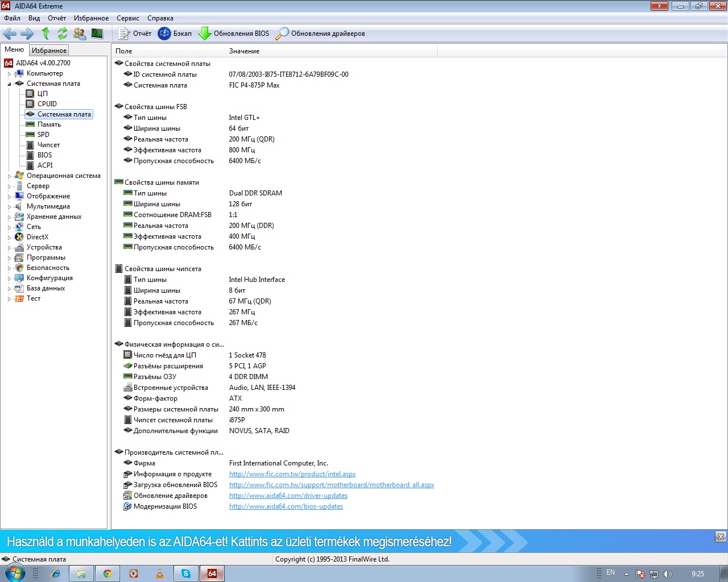Switch to the Избранное tab

coord(49,51)
